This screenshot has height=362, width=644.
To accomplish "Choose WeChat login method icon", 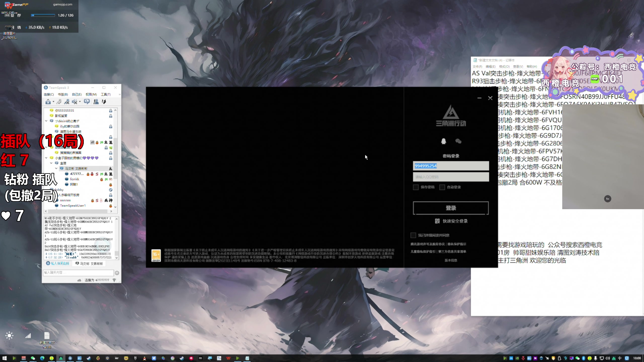I will (x=458, y=141).
